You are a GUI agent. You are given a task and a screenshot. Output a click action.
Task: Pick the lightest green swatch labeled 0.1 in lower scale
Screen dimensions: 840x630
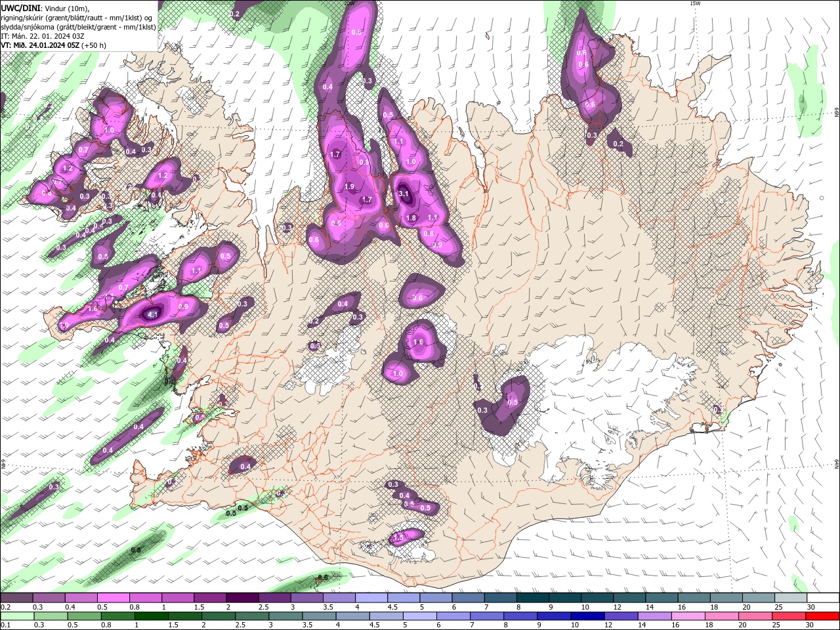[17, 616]
